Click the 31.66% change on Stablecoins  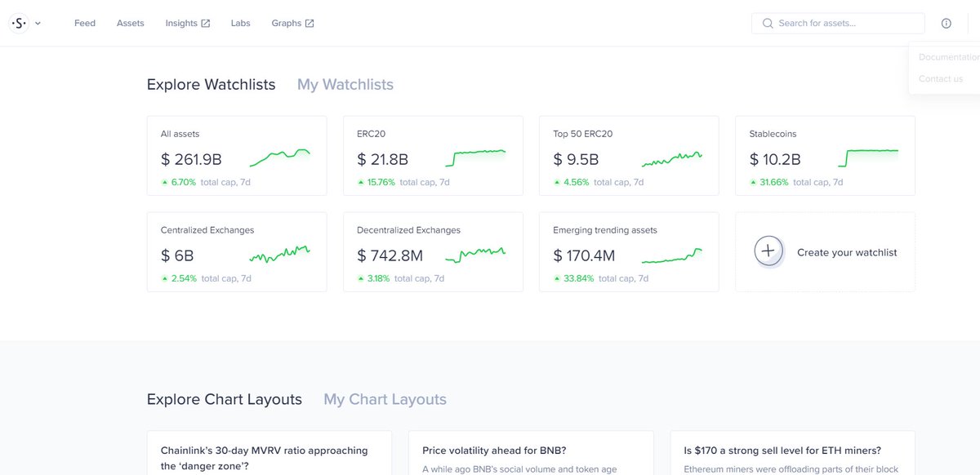click(774, 182)
